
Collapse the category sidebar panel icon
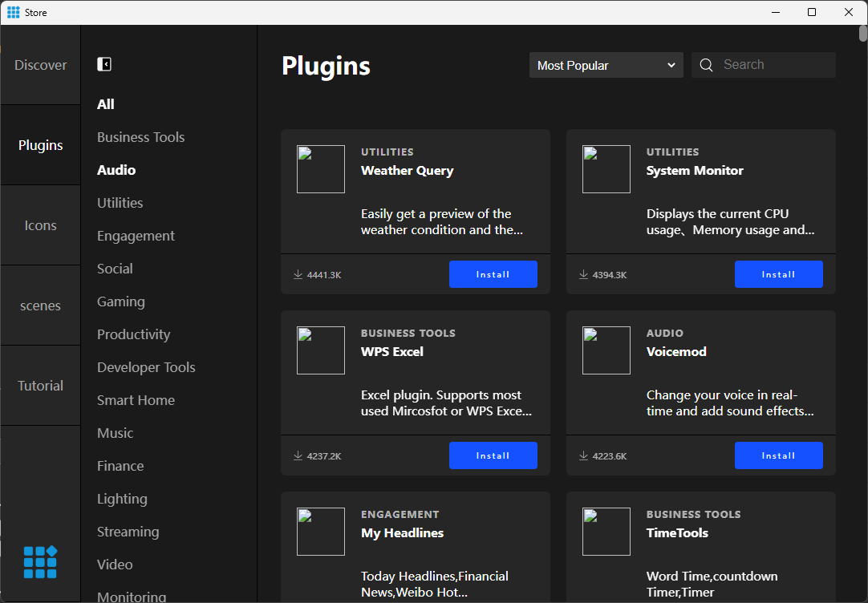[x=104, y=64]
